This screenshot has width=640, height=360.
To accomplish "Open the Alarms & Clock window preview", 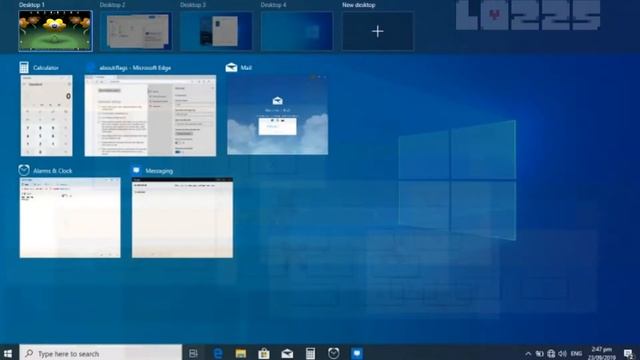I will (x=70, y=218).
